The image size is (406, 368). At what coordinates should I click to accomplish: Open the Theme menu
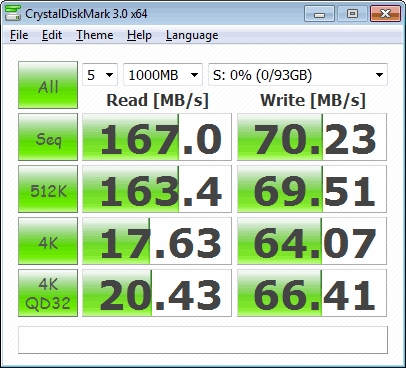(x=95, y=35)
